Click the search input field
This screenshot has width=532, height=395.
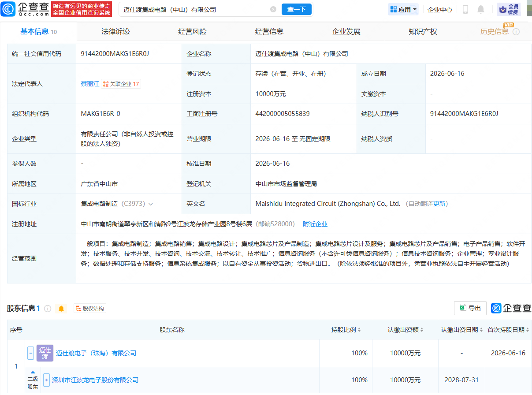pyautogui.click(x=199, y=9)
